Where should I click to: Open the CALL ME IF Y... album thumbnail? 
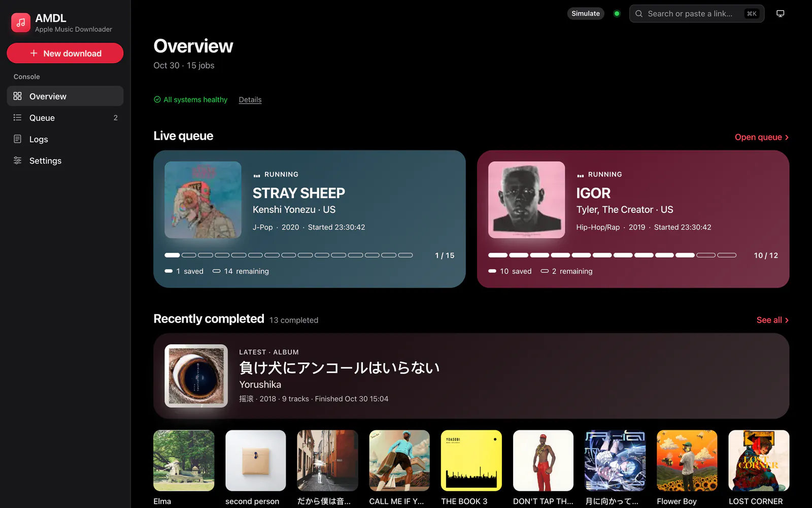pyautogui.click(x=399, y=461)
